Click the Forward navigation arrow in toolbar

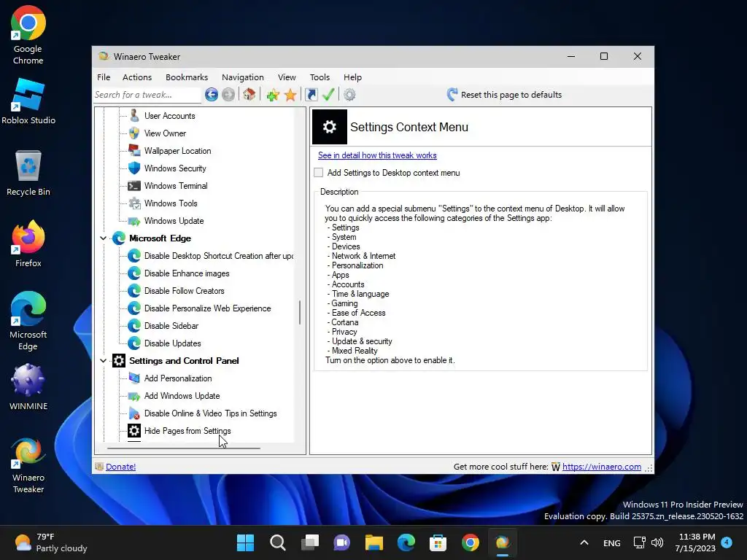point(228,95)
